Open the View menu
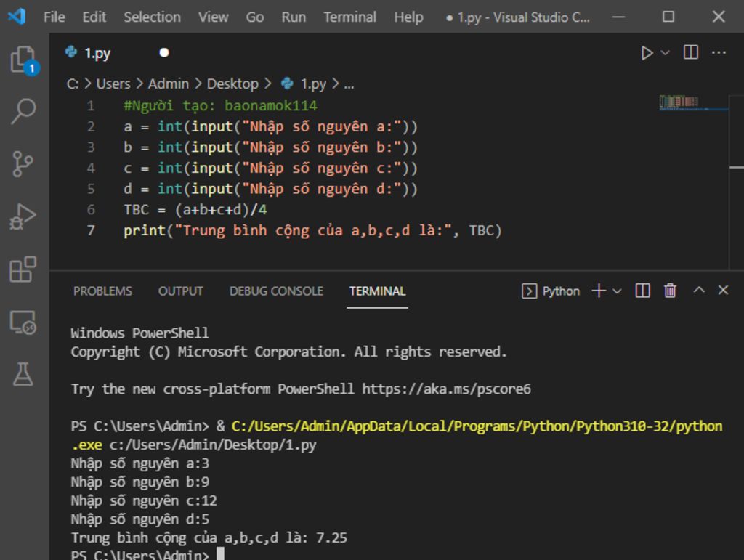Screen dimensions: 744x560 (213, 17)
